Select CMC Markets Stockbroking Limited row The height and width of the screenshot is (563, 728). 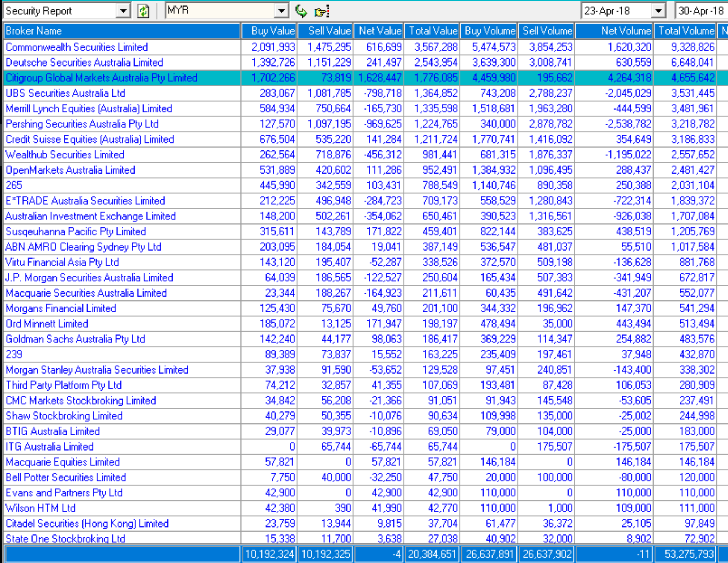coord(366,401)
